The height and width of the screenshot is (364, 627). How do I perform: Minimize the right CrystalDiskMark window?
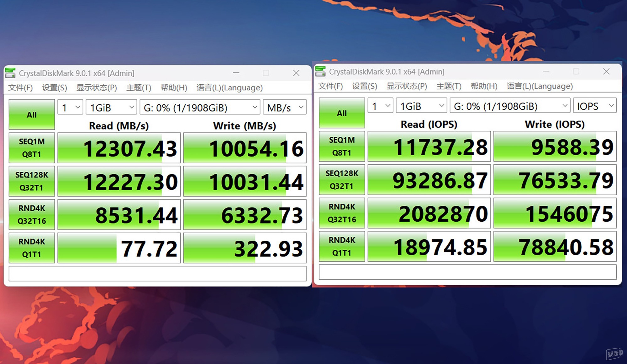[546, 71]
